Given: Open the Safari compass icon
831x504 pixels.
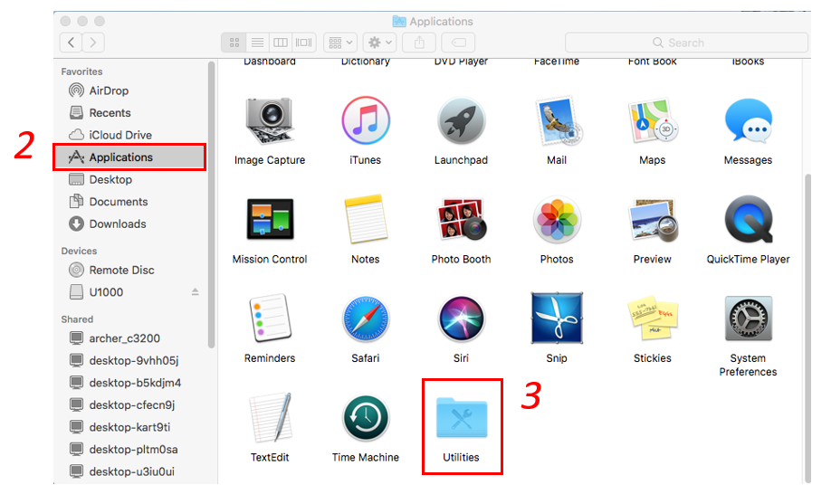Looking at the screenshot, I should [x=365, y=319].
